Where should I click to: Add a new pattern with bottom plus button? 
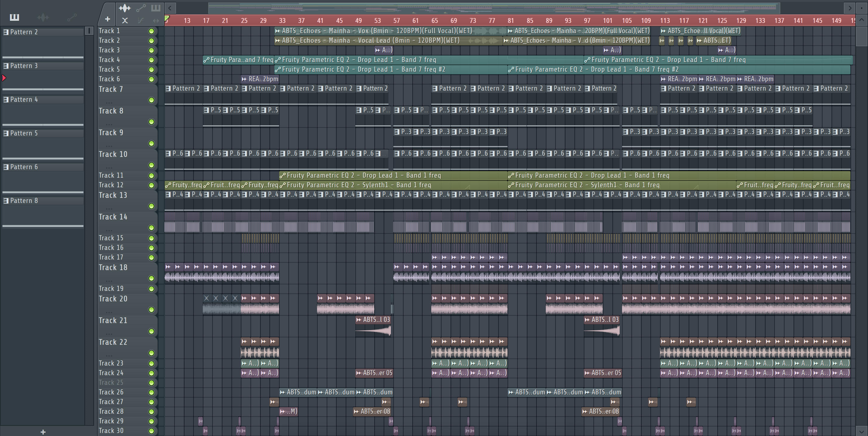(x=43, y=432)
